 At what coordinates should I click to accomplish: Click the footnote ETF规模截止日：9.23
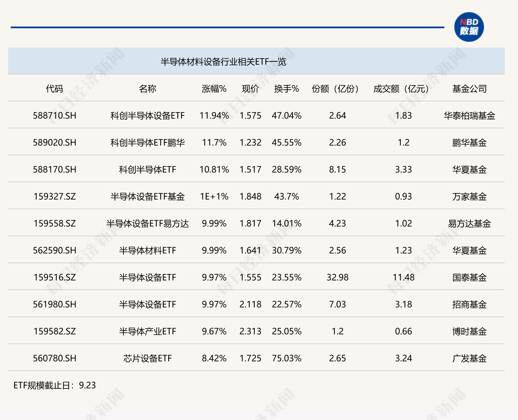click(54, 385)
